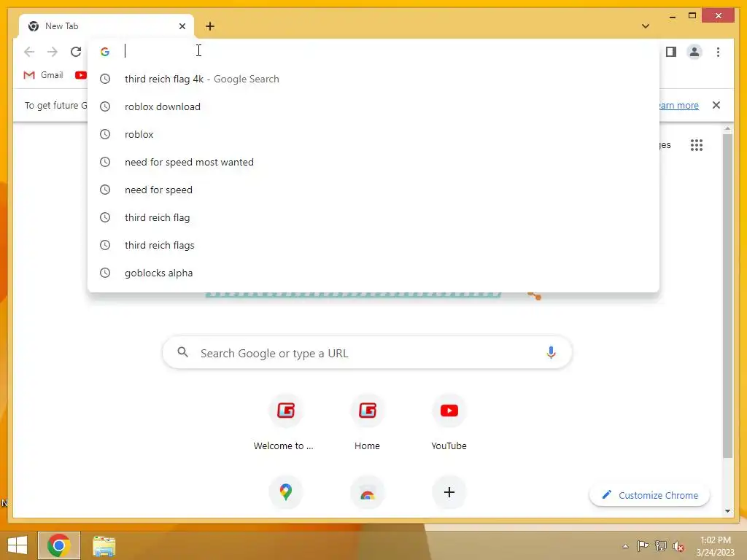The image size is (747, 560).
Task: Open the YouTube shortcut tile
Action: 449,423
